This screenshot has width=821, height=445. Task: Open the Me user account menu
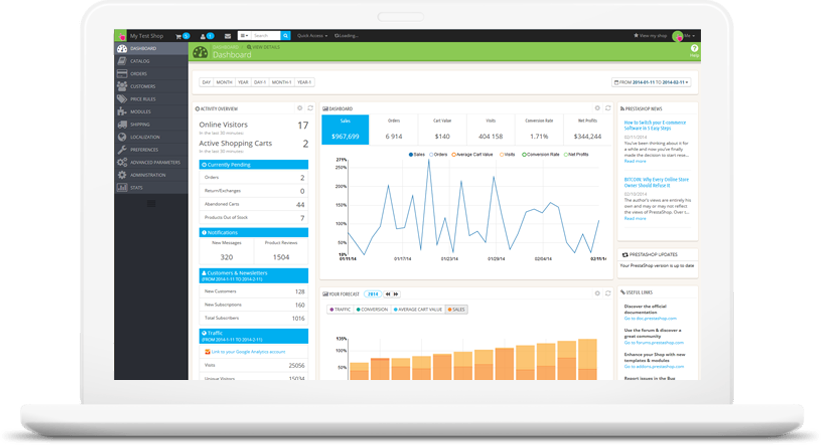tap(685, 35)
